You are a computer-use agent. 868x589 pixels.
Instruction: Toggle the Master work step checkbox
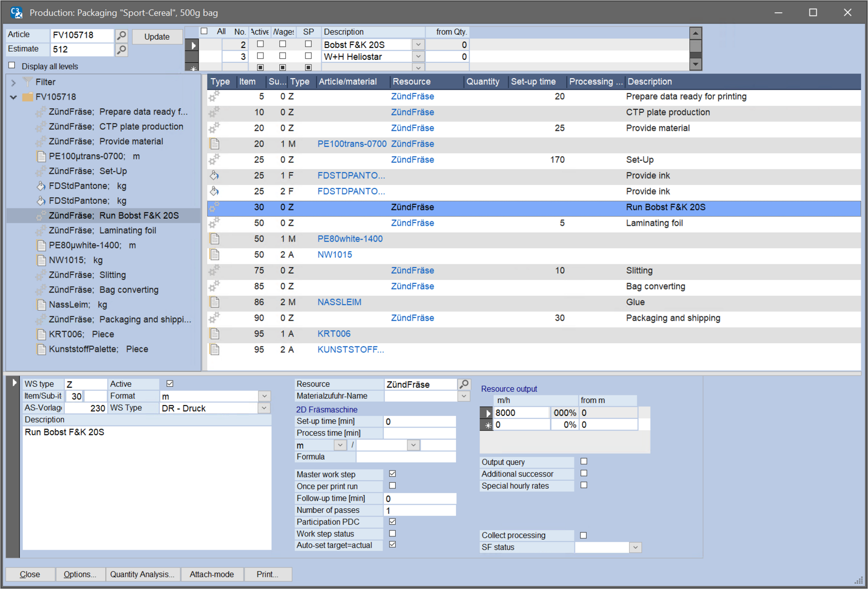point(393,474)
